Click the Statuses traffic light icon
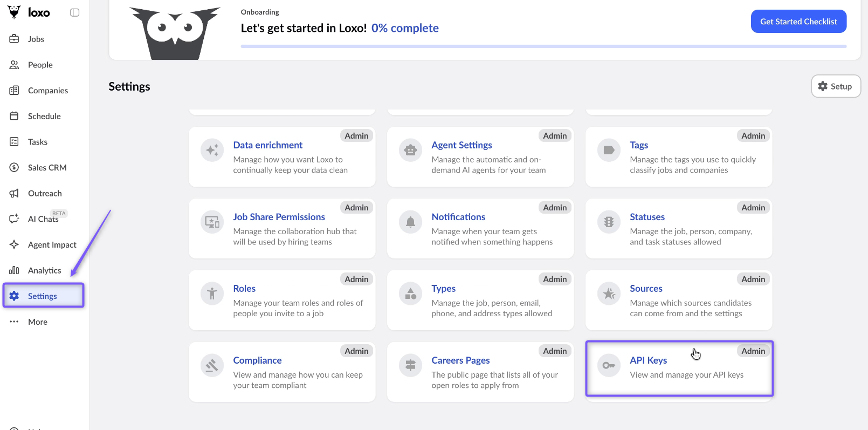The height and width of the screenshot is (430, 868). (x=609, y=222)
